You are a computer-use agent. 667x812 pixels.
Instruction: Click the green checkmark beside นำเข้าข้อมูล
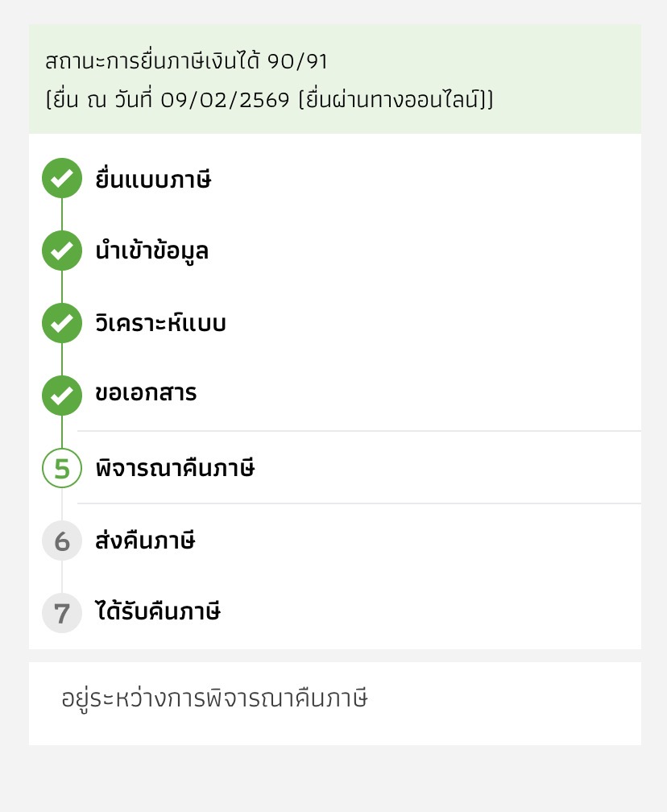click(62, 251)
